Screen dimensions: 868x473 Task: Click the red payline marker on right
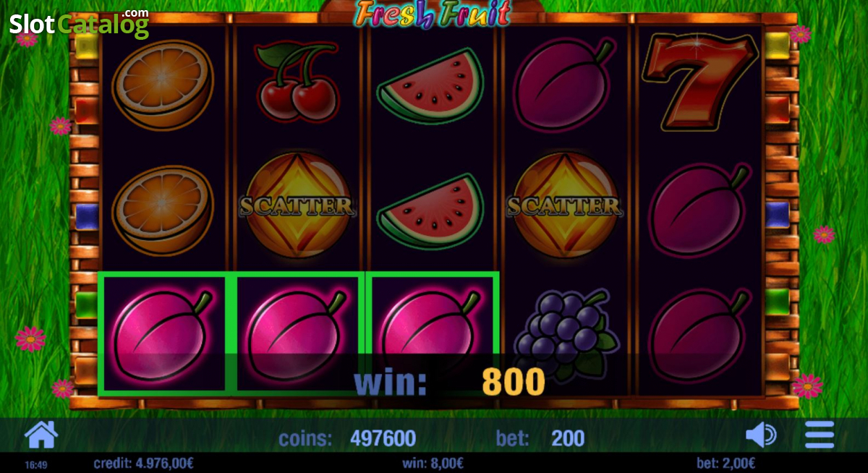click(x=778, y=109)
